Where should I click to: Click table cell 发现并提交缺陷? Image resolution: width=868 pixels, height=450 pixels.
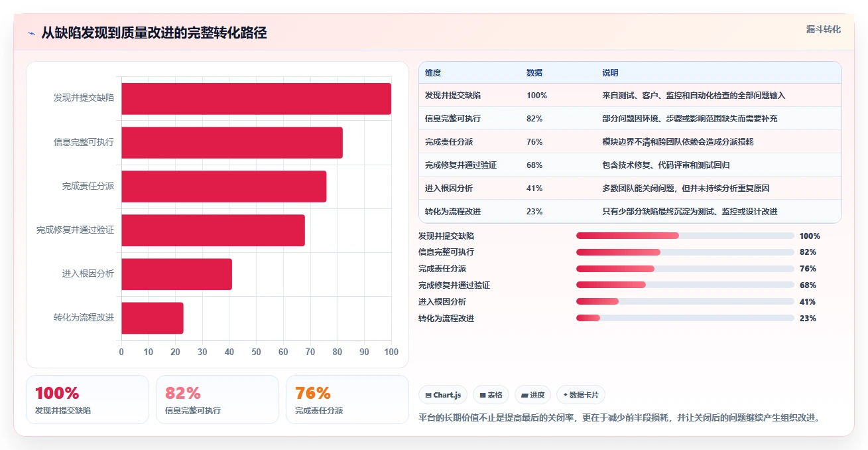453,96
